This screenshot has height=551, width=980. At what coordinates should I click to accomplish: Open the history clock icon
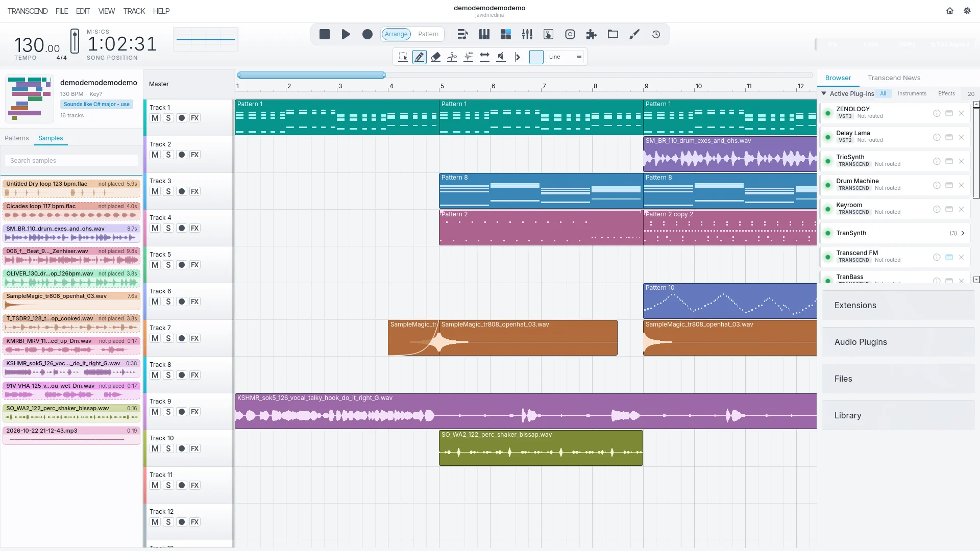pos(656,34)
